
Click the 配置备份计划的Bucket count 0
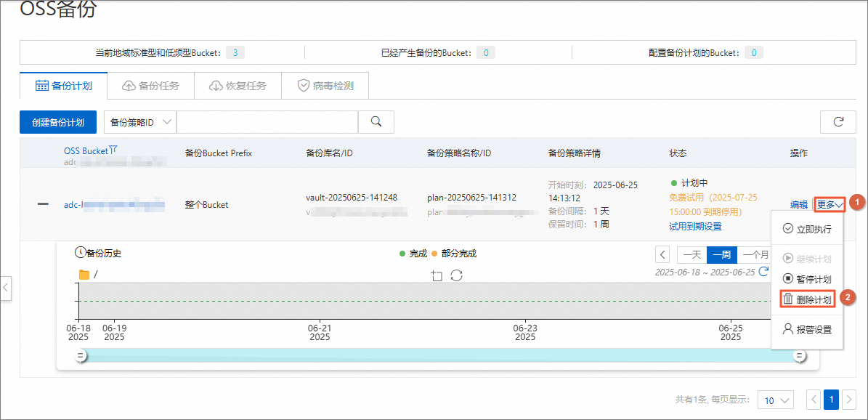(x=753, y=53)
